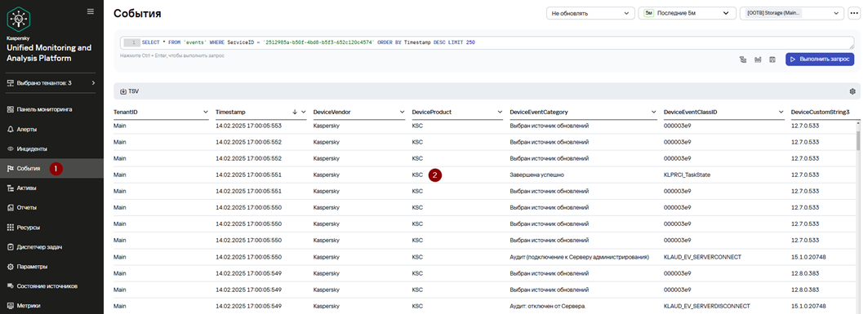Click inside the SQL query editor field
This screenshot has height=314, width=868.
pyautogui.click(x=487, y=42)
